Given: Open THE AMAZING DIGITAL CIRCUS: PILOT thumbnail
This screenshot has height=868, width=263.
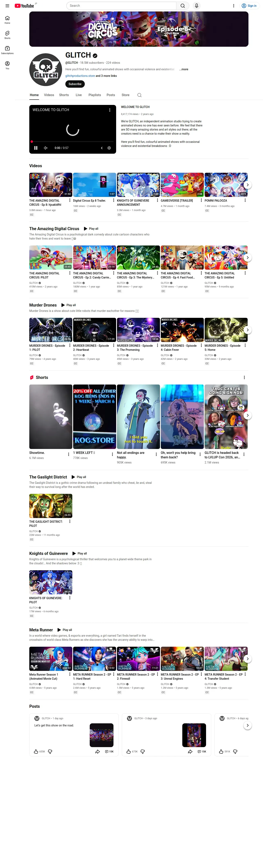Looking at the screenshot, I should 51,257.
